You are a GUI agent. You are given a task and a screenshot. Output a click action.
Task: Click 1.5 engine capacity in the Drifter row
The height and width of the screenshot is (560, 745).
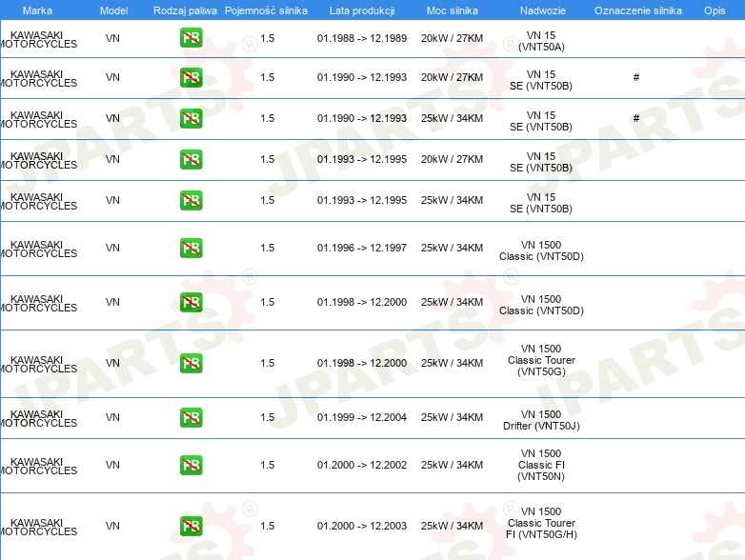pyautogui.click(x=268, y=417)
